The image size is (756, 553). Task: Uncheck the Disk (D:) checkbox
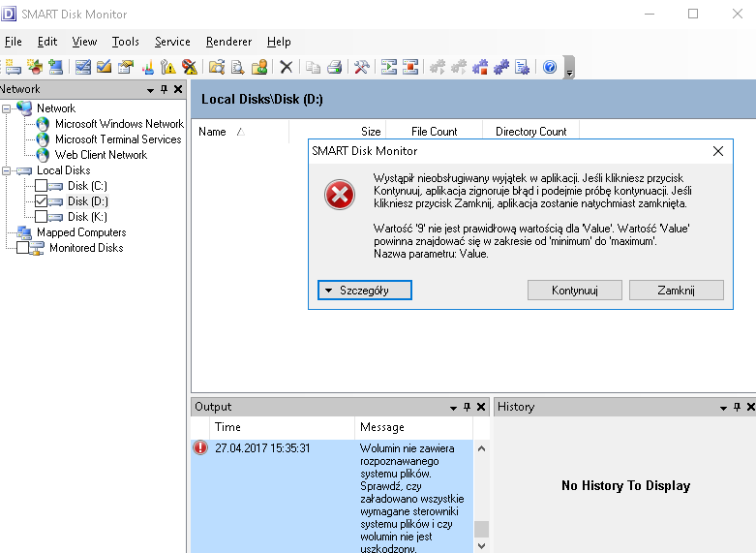41,201
